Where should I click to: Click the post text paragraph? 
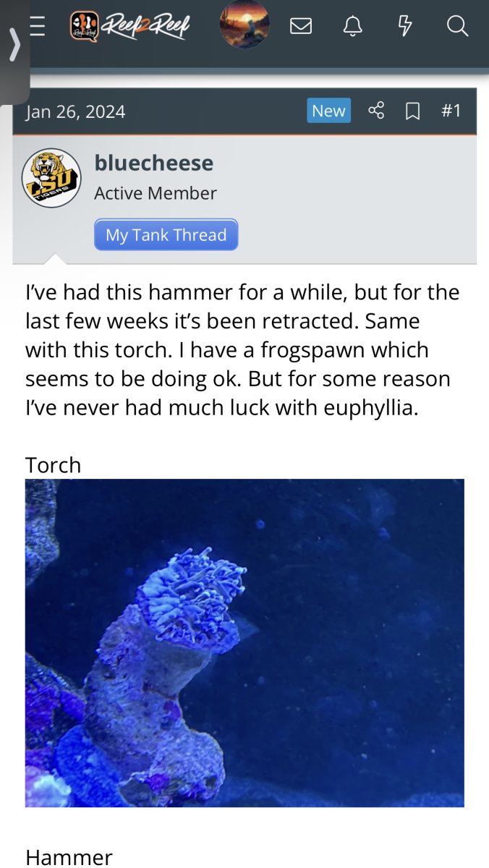tap(243, 350)
